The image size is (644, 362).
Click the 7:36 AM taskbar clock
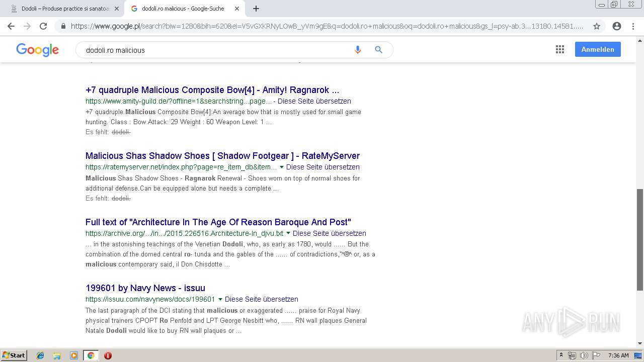(x=618, y=355)
